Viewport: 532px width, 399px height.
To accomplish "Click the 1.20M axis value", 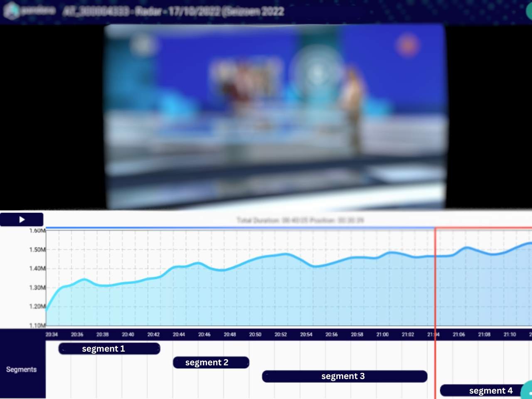I will click(37, 307).
